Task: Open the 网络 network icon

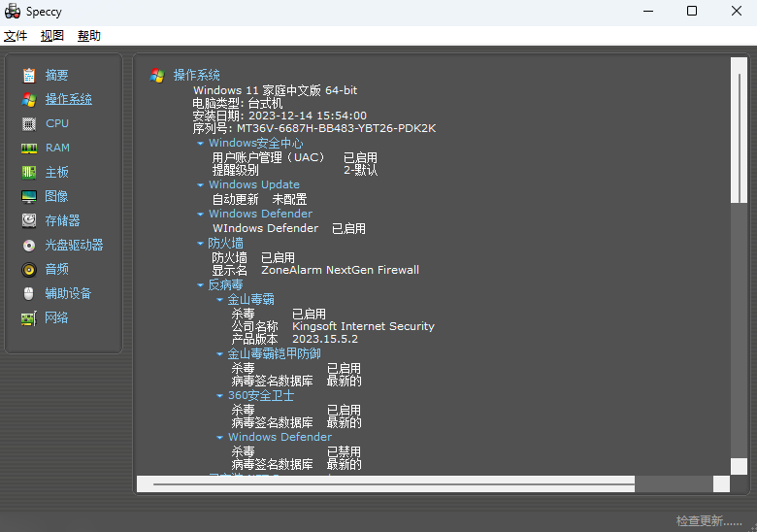Action: (29, 317)
